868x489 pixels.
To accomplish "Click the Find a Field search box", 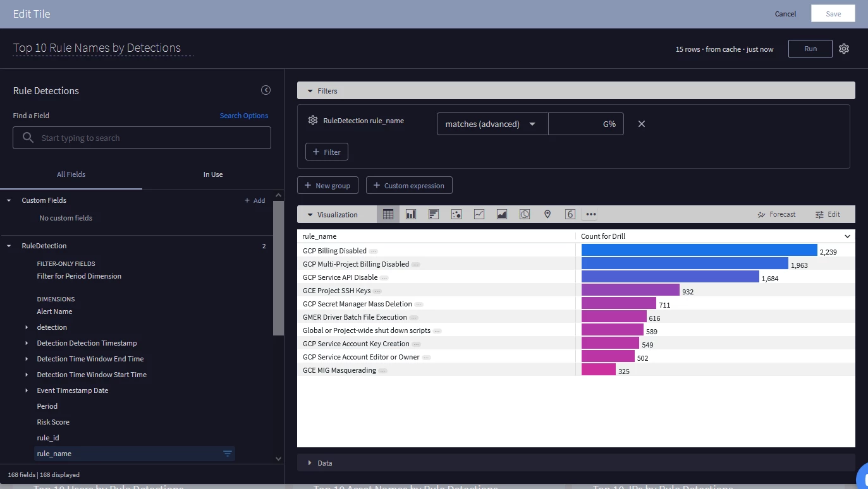I will [142, 138].
